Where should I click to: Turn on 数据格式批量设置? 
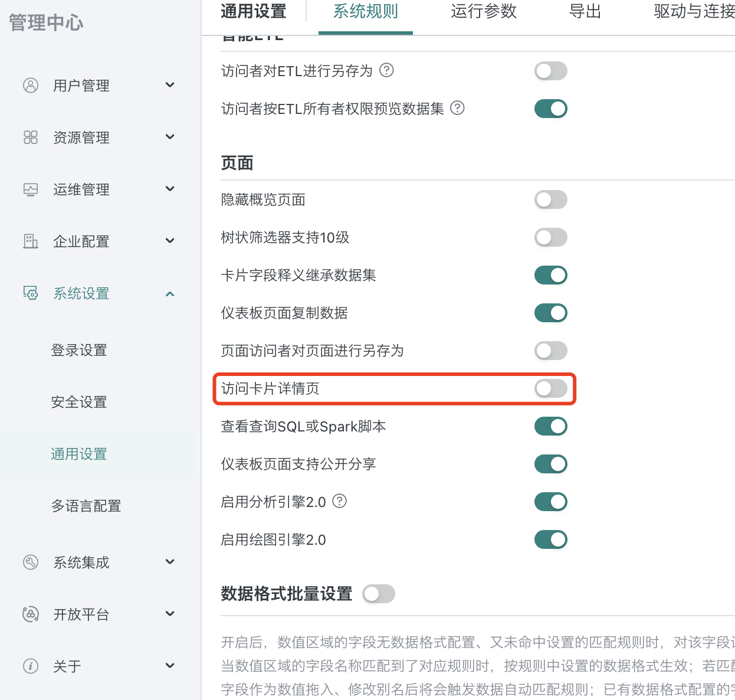point(379,594)
